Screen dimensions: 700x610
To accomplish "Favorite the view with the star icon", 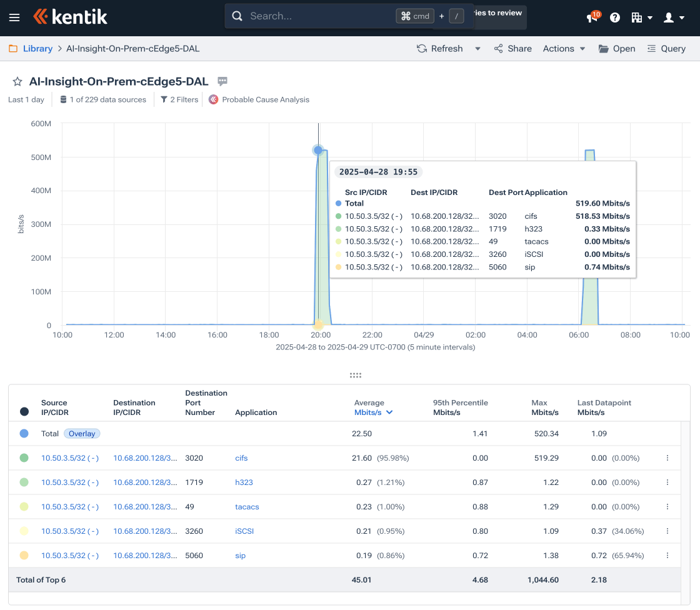I will pos(17,82).
